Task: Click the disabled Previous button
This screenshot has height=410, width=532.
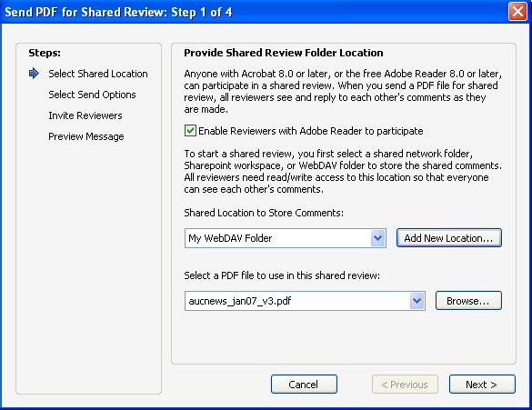Action: click(405, 385)
